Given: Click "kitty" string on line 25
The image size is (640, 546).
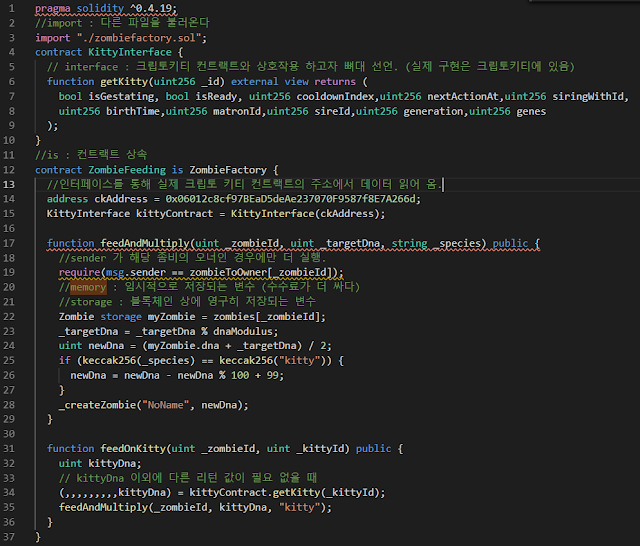Looking at the screenshot, I should (299, 360).
